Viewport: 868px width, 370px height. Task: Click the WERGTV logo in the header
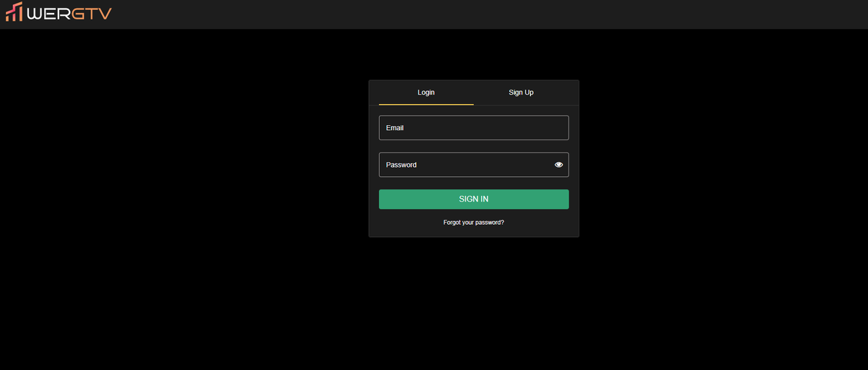58,13
